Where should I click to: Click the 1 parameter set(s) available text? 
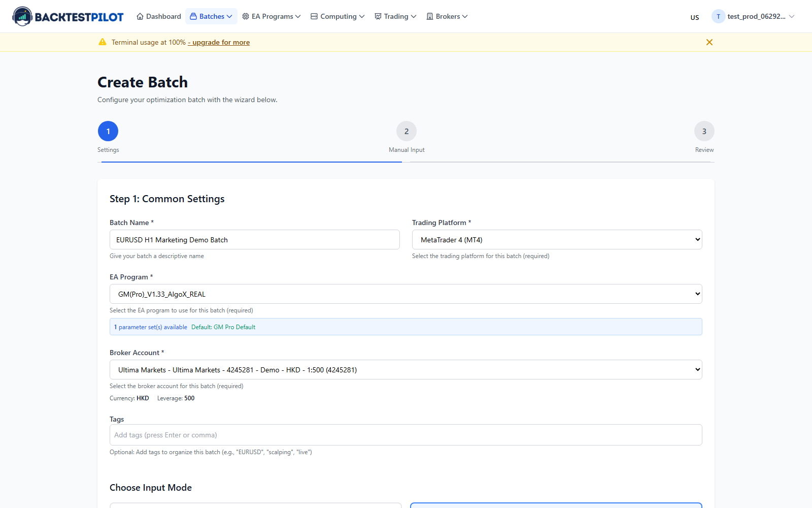(151, 327)
